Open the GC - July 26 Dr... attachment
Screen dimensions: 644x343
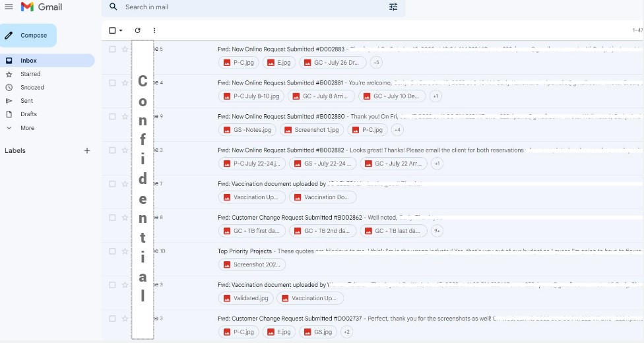[332, 63]
